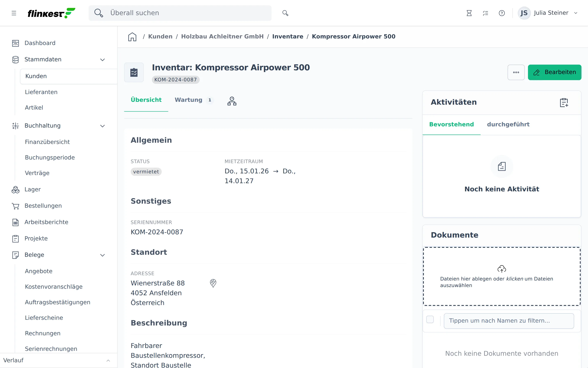588x368 pixels.
Task: Open the help question mark icon
Action: [x=502, y=13]
